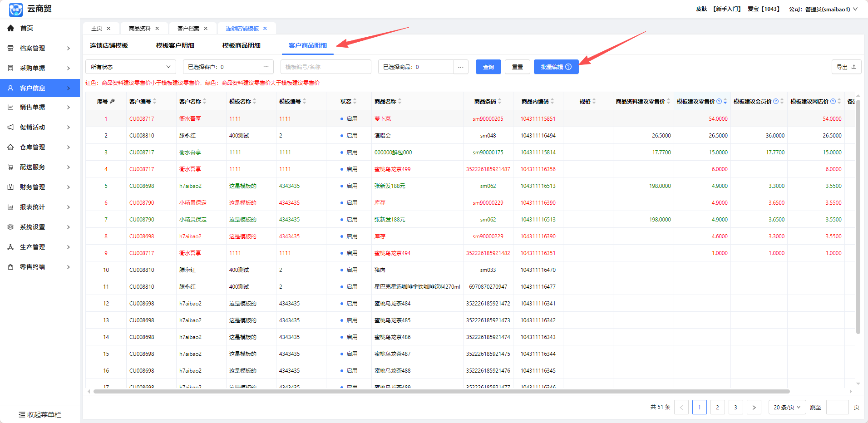Click the 批量编辑 button
The width and height of the screenshot is (868, 423).
pos(556,67)
